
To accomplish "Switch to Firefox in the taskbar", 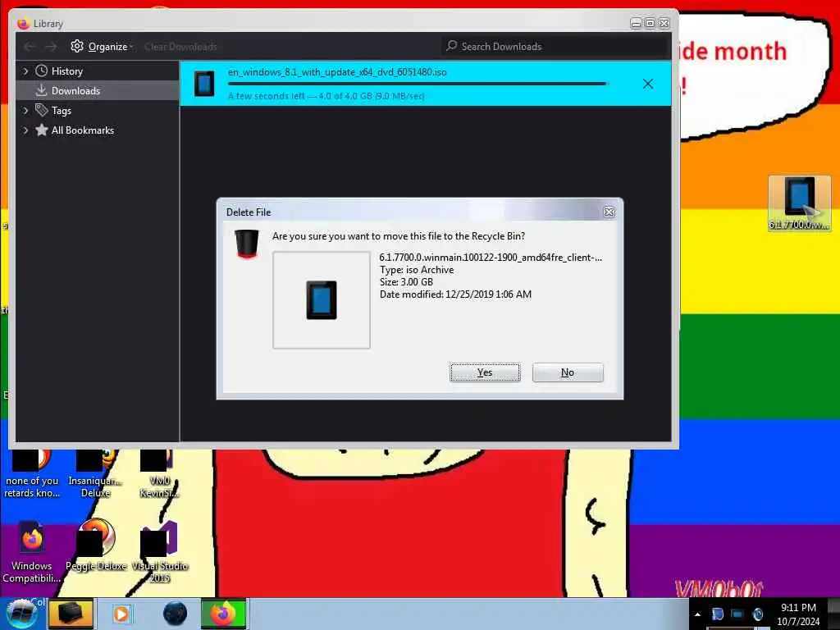I will (x=223, y=614).
